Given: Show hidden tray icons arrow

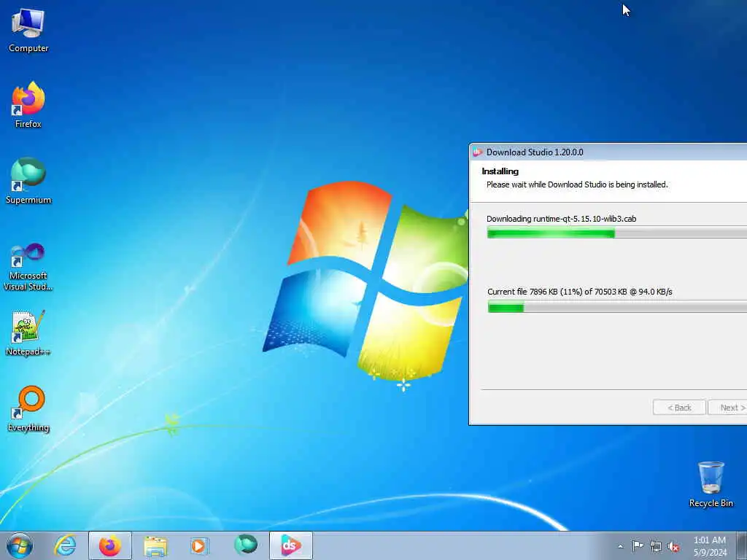Looking at the screenshot, I should point(620,546).
